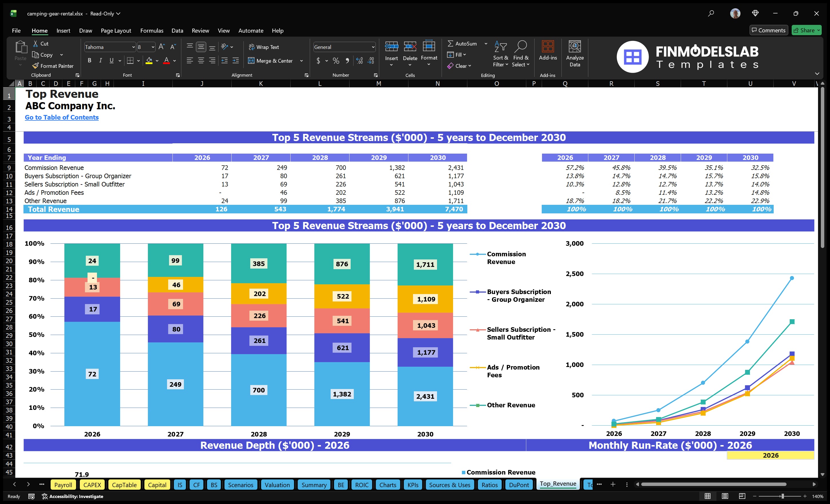Viewport: 830px width, 504px height.
Task: Apply Percent Style to selection
Action: tap(335, 61)
